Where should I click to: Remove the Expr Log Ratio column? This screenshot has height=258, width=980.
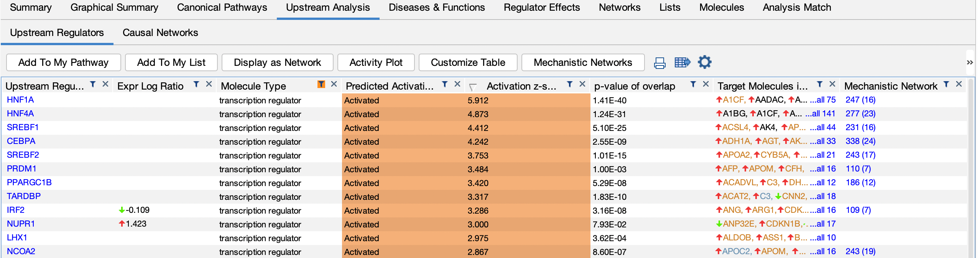pyautogui.click(x=209, y=84)
